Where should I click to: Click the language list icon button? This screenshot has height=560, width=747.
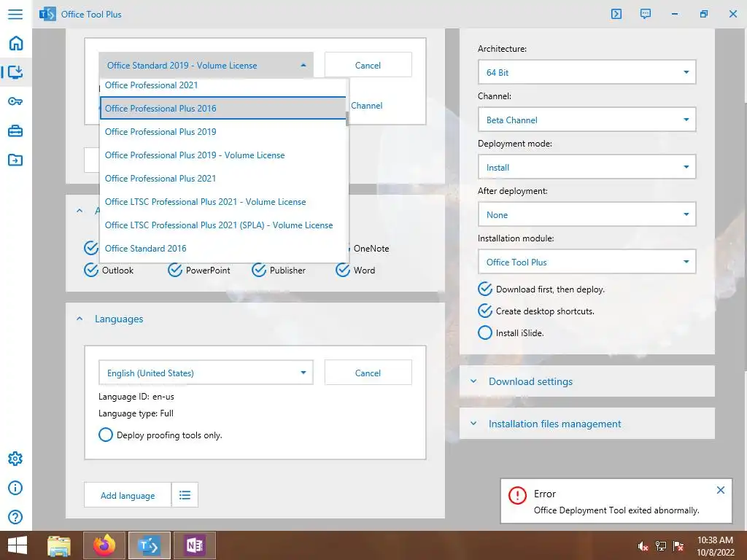point(185,495)
